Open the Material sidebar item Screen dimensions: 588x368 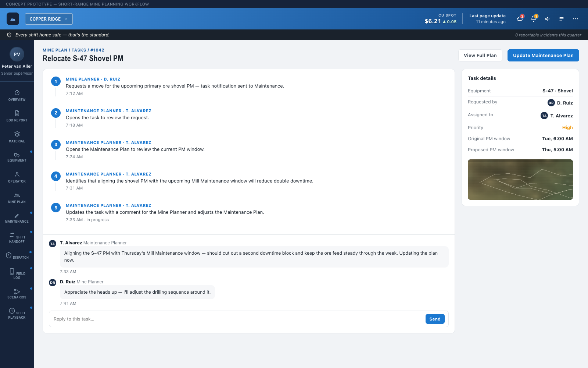[17, 137]
